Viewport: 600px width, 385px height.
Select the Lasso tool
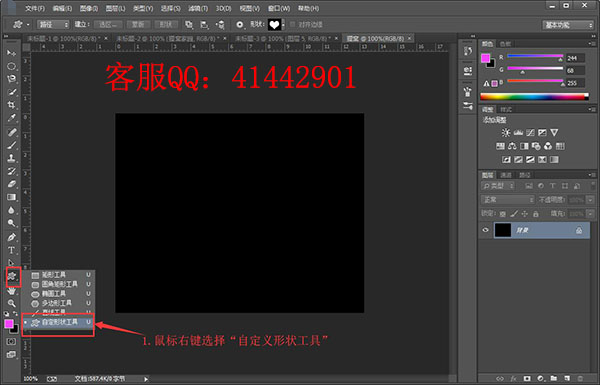click(x=11, y=79)
